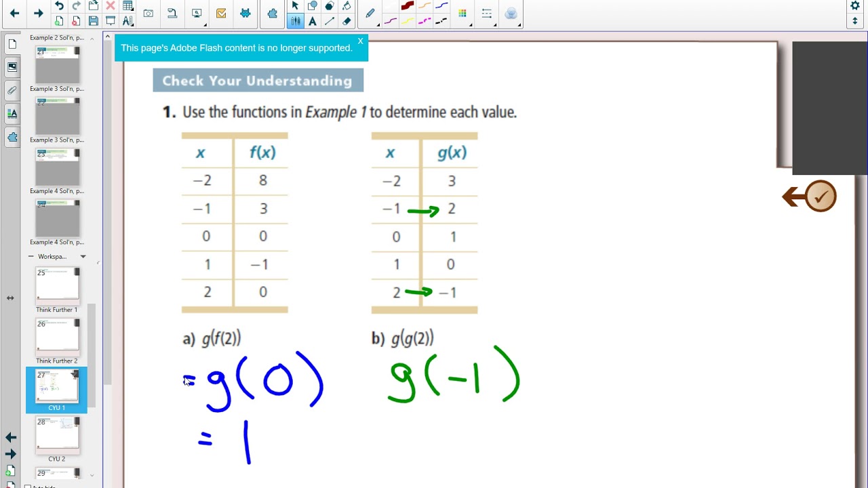Pick the magenta dashed pen style
Image resolution: width=868 pixels, height=488 pixels.
pos(425,21)
